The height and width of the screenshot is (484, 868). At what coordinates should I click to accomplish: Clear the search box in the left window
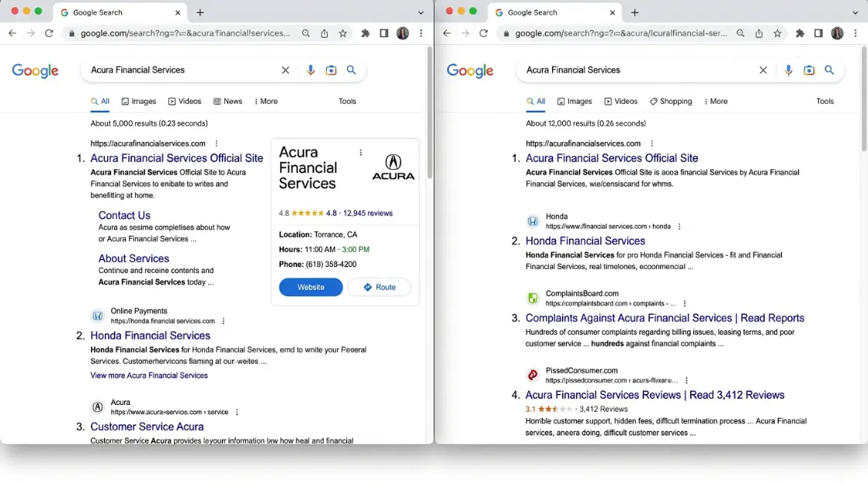click(285, 71)
